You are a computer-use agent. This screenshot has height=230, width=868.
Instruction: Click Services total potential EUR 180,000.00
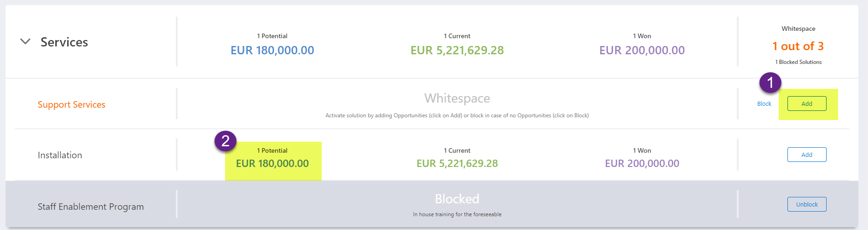tap(272, 50)
